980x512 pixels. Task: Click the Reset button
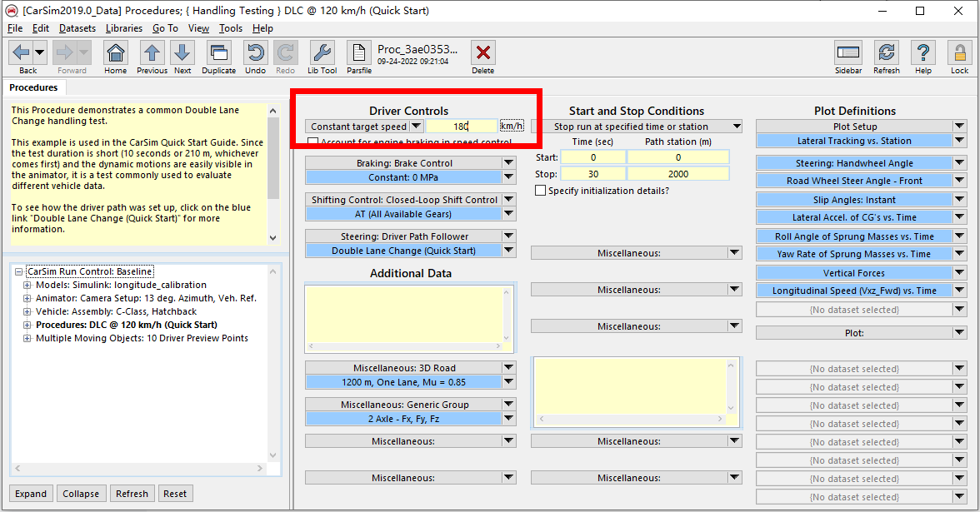click(x=175, y=493)
